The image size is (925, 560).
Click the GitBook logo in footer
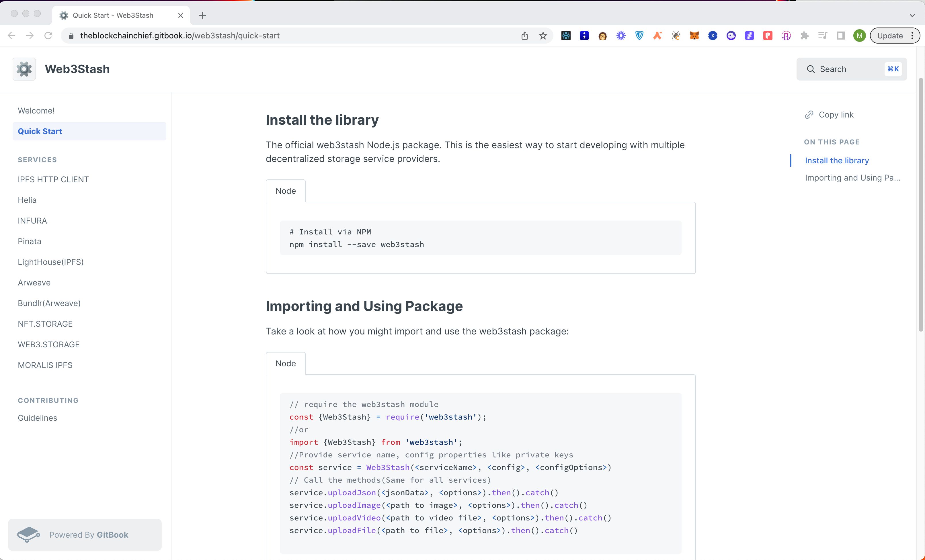[x=29, y=534]
